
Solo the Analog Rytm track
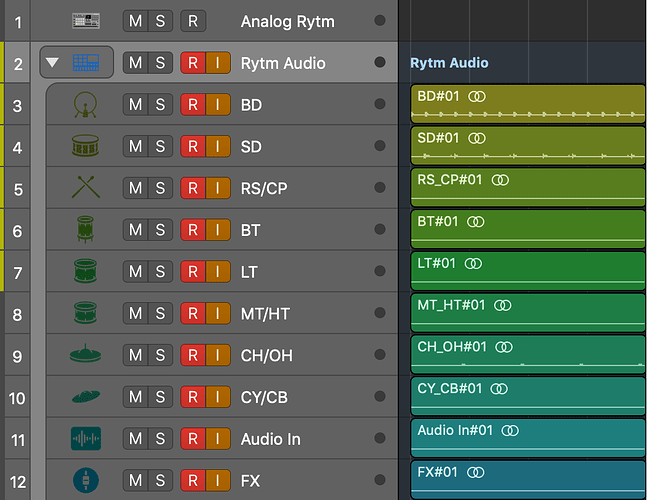tap(160, 21)
